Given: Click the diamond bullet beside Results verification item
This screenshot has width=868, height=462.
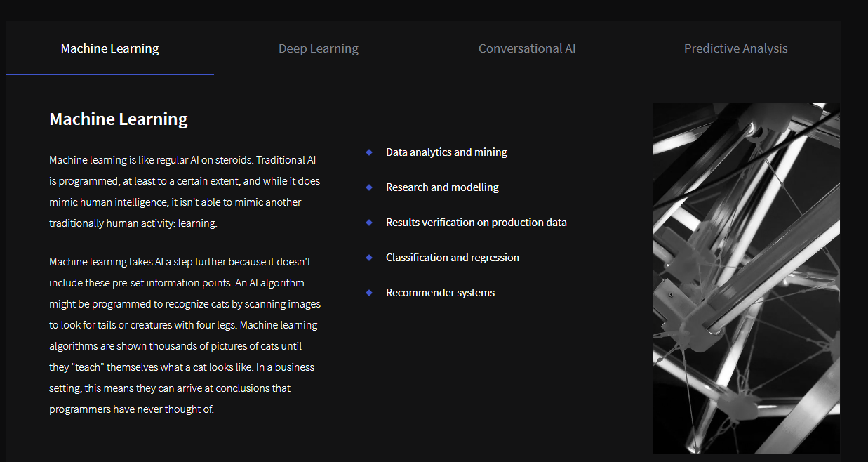Looking at the screenshot, I should click(369, 222).
